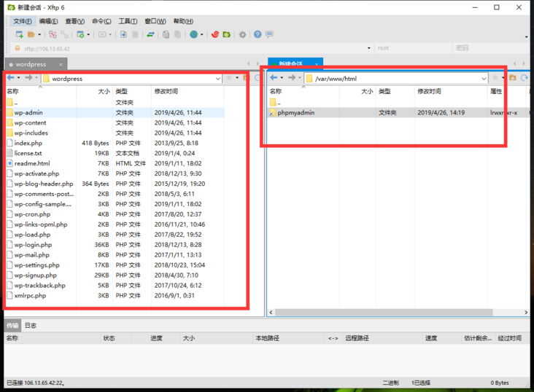The height and width of the screenshot is (392, 534).
Task: Switch to the 日志 log tab
Action: (31, 326)
